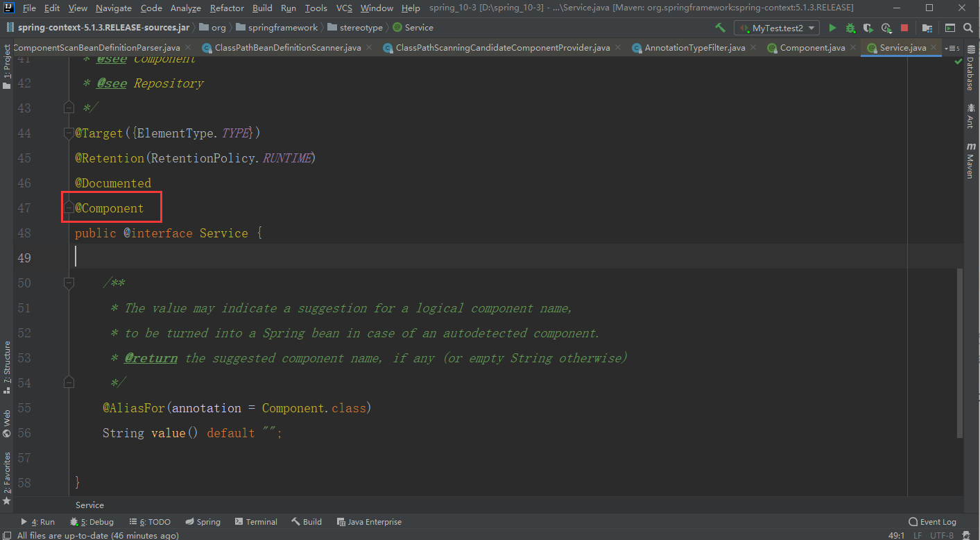Switch to ClassPathScanningCandidateComponentProvider.java tab
Screen dimensions: 980x540
[x=503, y=48]
